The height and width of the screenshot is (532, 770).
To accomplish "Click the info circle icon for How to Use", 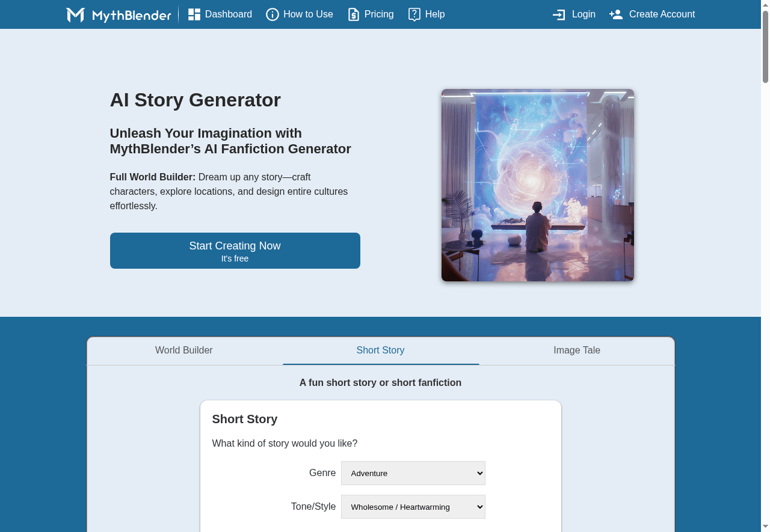I will [x=273, y=14].
